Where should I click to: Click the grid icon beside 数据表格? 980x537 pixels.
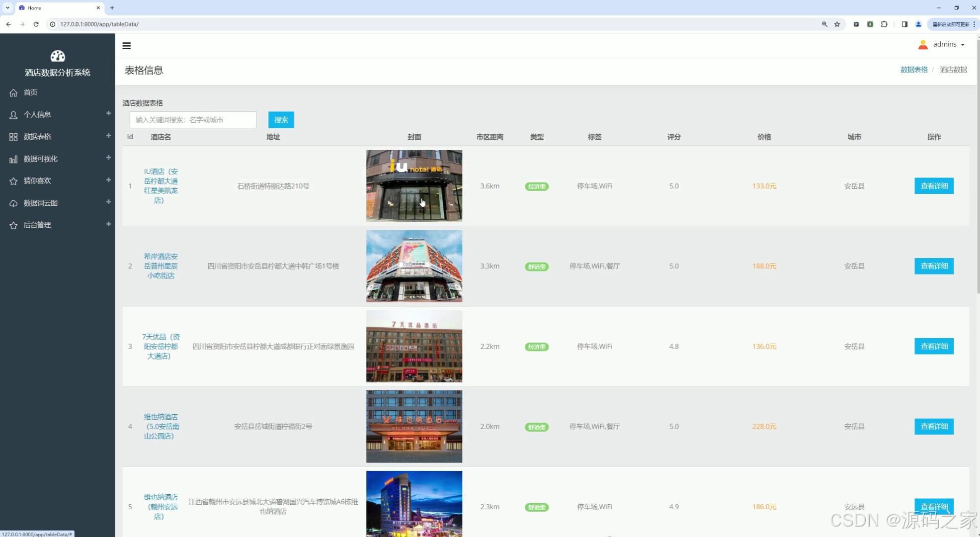coord(13,137)
